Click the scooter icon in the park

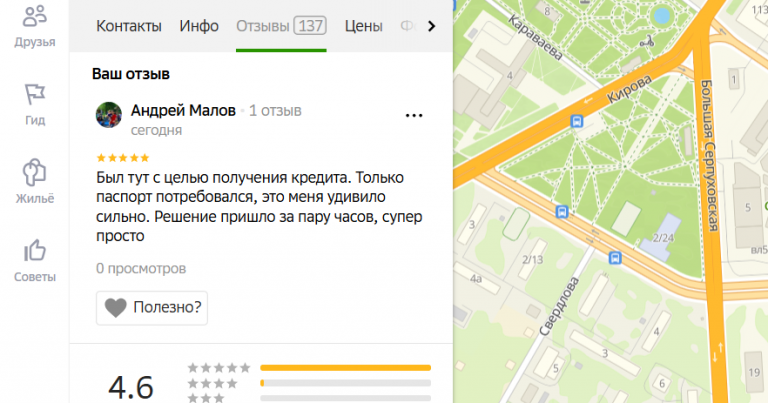(x=648, y=41)
